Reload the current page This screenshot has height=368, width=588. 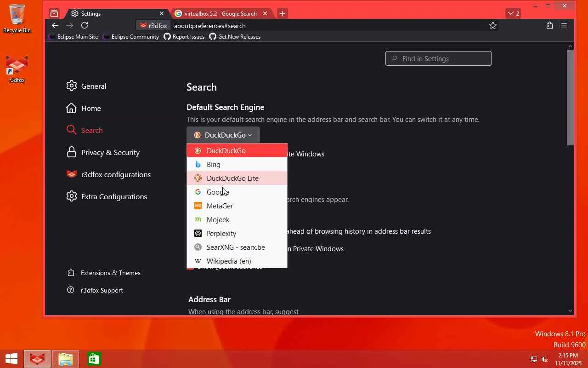[x=85, y=26]
